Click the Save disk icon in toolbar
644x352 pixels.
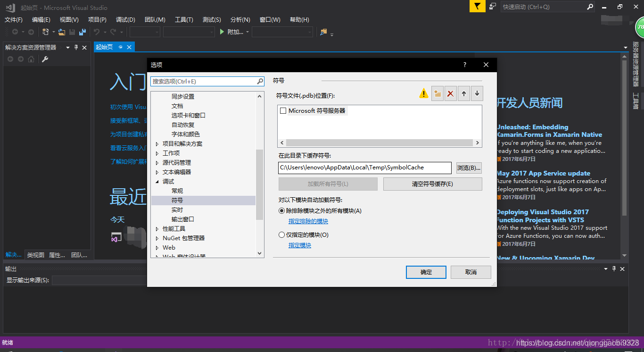[72, 32]
